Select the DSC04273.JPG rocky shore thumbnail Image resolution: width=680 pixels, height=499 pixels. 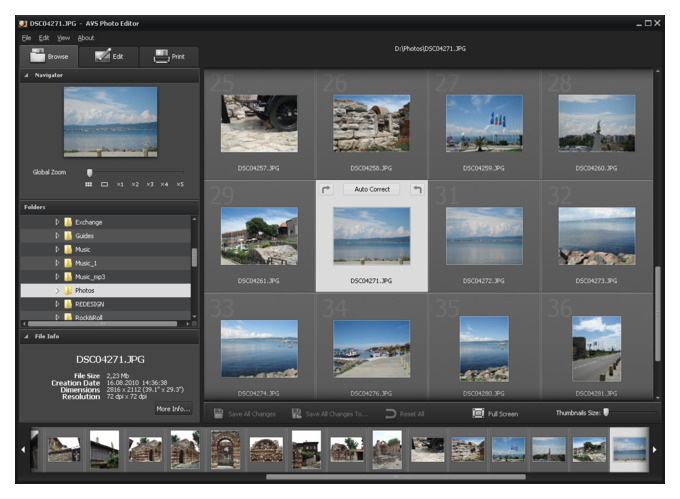coord(597,236)
